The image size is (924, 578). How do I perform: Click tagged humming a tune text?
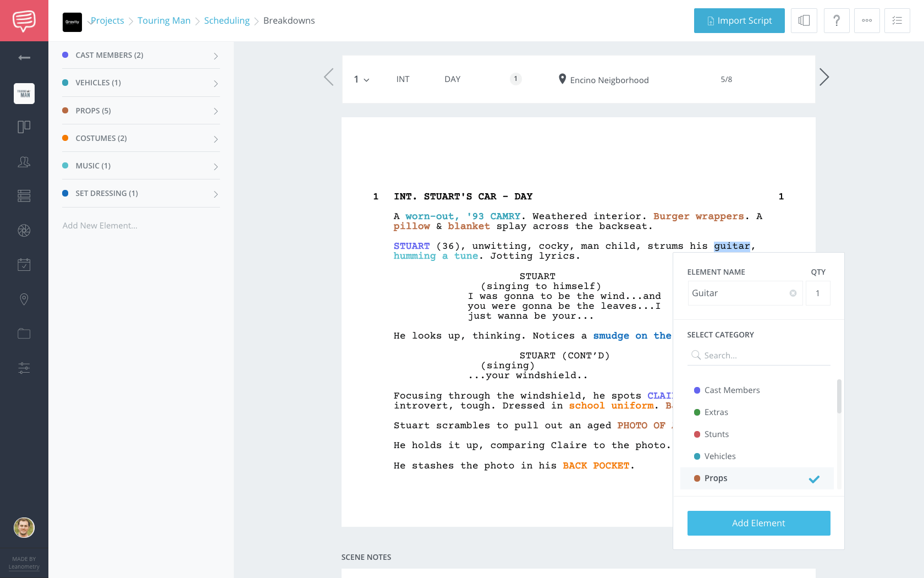[436, 256]
